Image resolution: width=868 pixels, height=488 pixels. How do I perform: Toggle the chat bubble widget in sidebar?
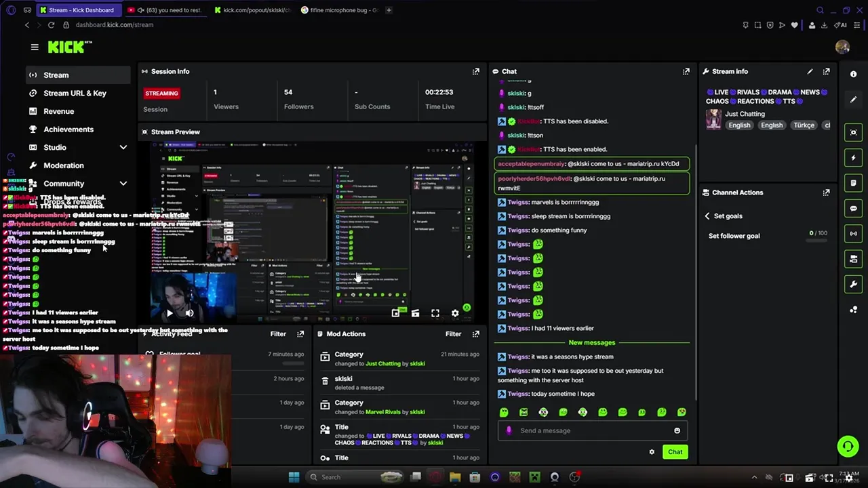click(854, 208)
